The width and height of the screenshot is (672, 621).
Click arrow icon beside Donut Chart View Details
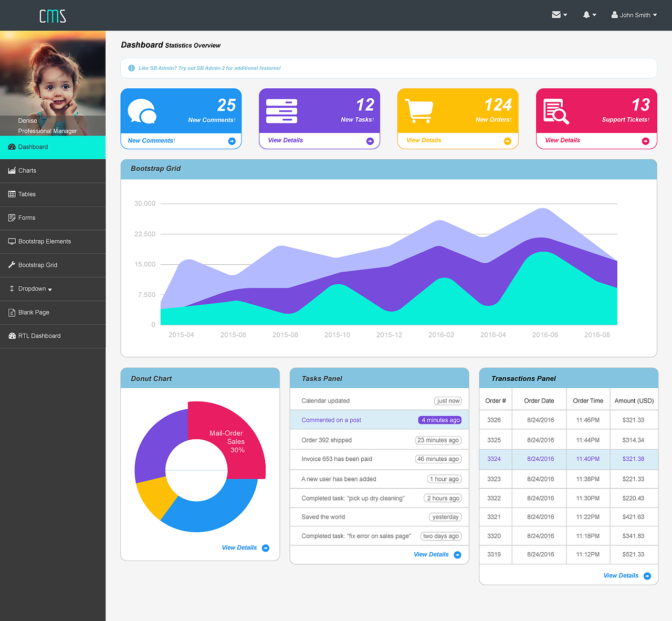(x=266, y=548)
